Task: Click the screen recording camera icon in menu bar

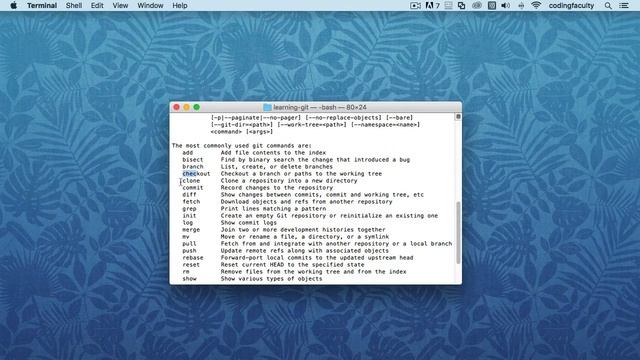Action: 415,5
